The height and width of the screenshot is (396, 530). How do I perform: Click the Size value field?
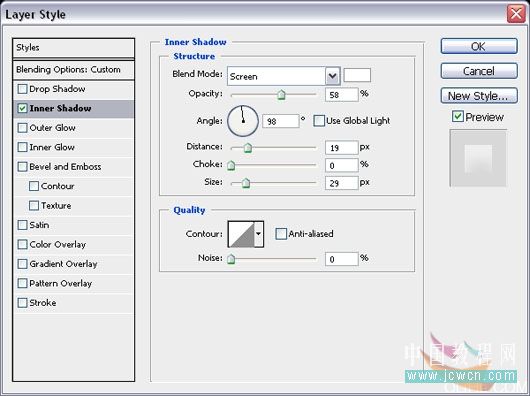pos(341,183)
